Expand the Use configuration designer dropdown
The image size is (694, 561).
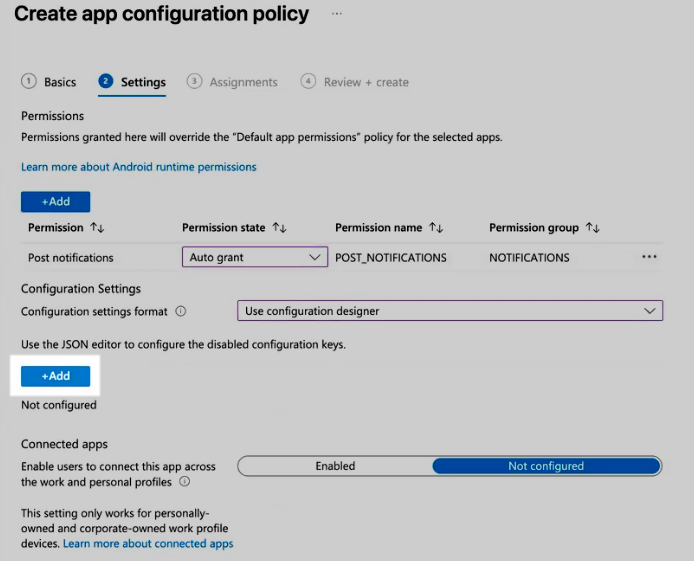[449, 311]
